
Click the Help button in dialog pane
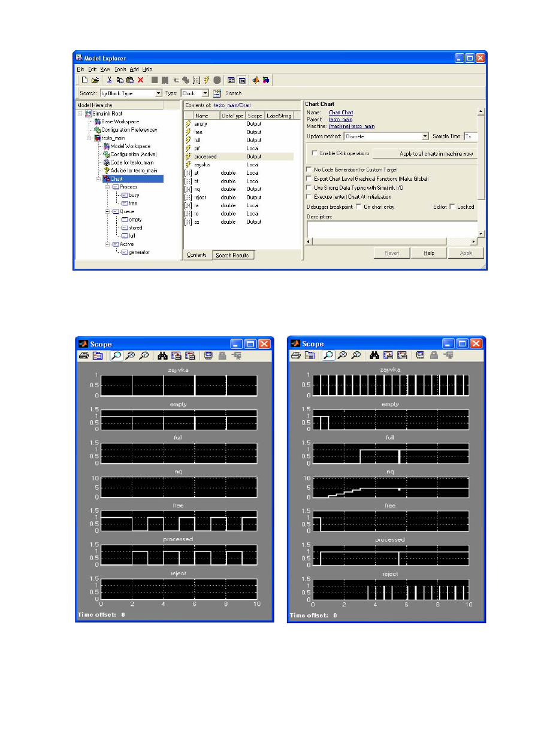[x=429, y=253]
